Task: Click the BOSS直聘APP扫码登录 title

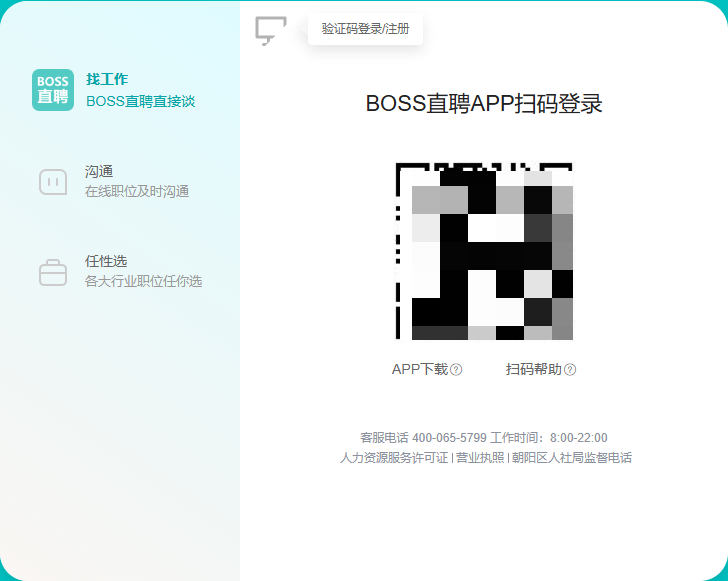Action: coord(484,103)
